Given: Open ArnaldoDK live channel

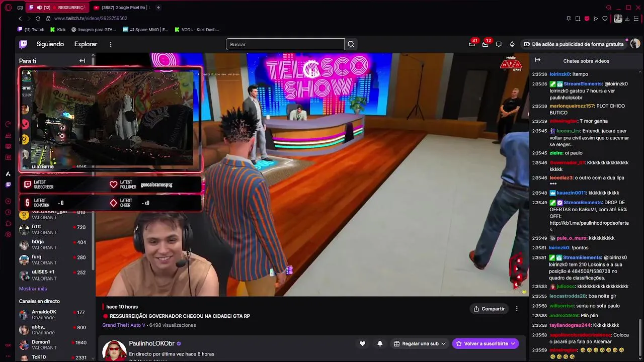Looking at the screenshot, I should [x=54, y=315].
